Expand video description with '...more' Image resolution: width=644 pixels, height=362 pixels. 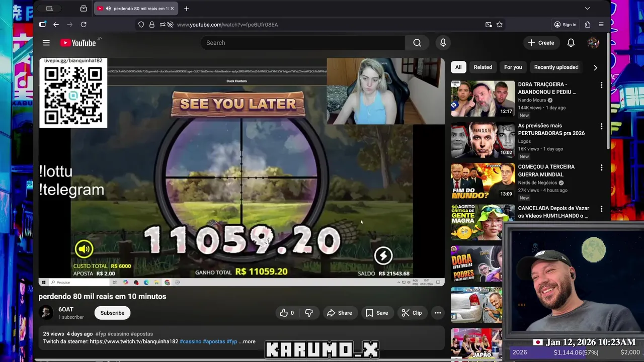click(247, 341)
